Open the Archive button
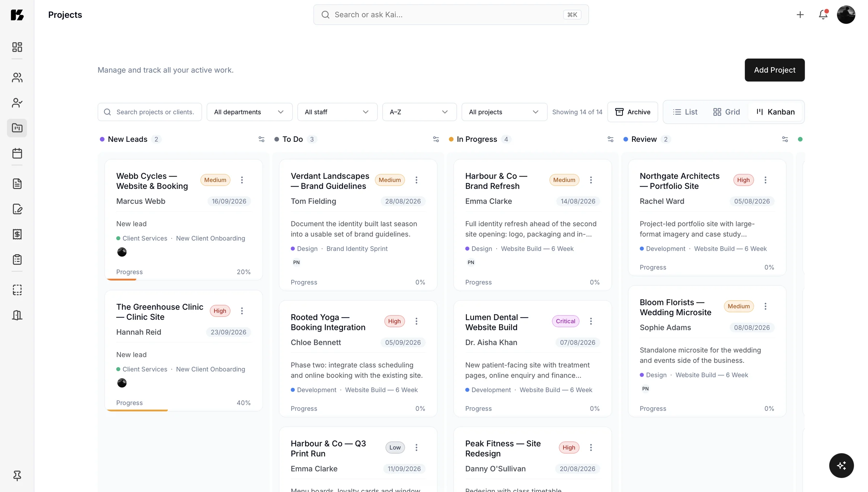This screenshot has height=492, width=868. (633, 112)
